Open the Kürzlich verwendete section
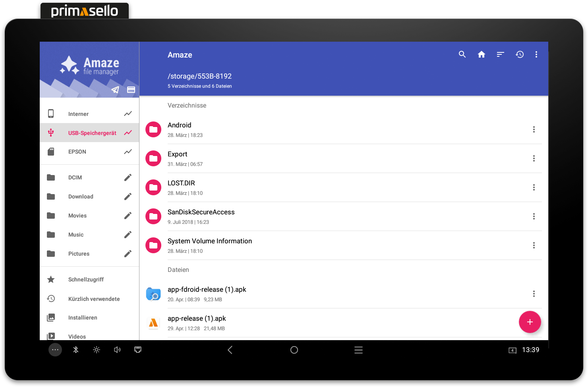This screenshot has width=588, height=387. tap(94, 298)
